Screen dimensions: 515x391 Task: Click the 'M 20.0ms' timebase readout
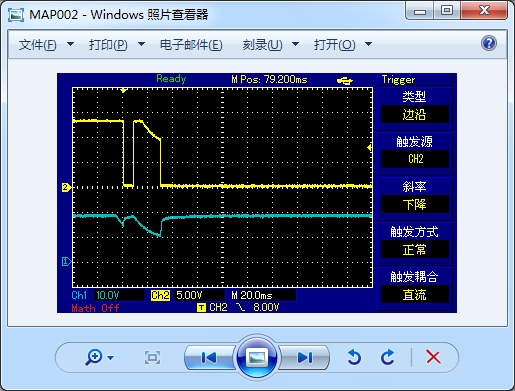(x=252, y=295)
